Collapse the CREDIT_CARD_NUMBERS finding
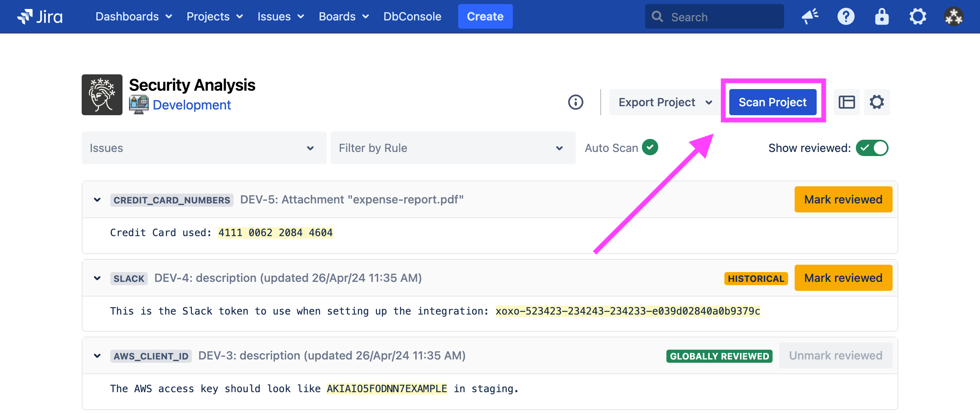The height and width of the screenshot is (413, 980). (x=97, y=200)
